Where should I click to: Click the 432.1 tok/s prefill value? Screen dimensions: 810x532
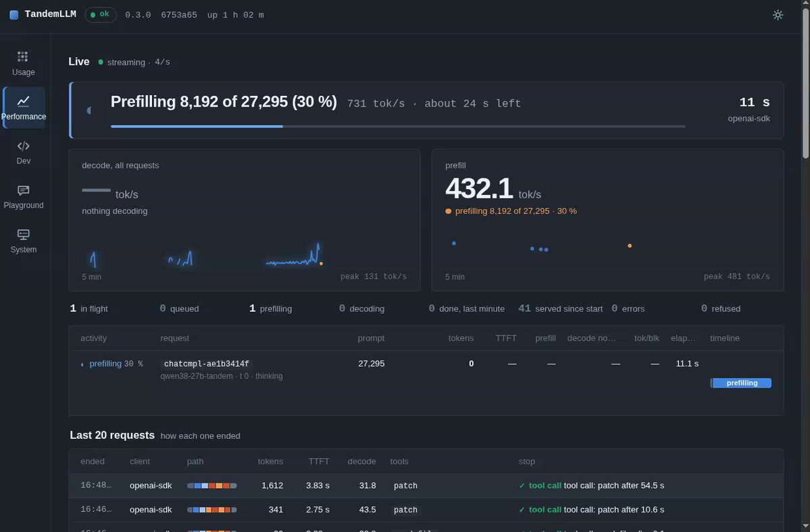tap(492, 188)
